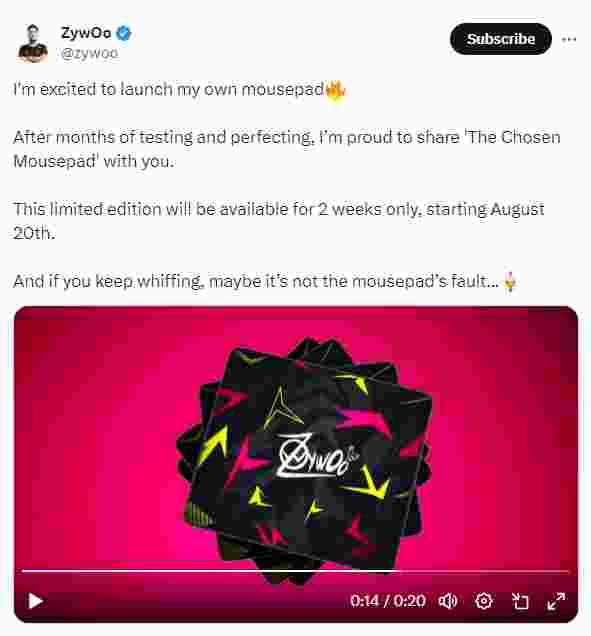Click the 'The Chosen Mousepad' paragraph
This screenshot has width=591, height=636.
pos(287,149)
